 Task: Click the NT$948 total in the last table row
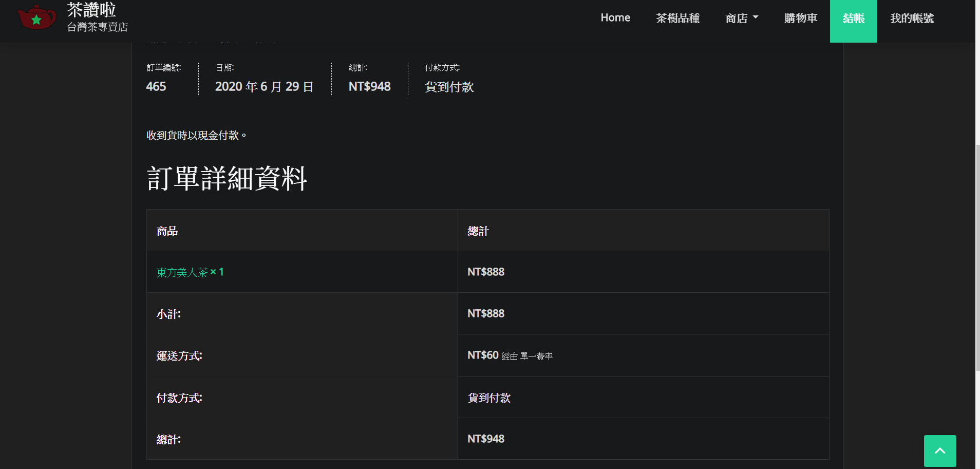[486, 439]
